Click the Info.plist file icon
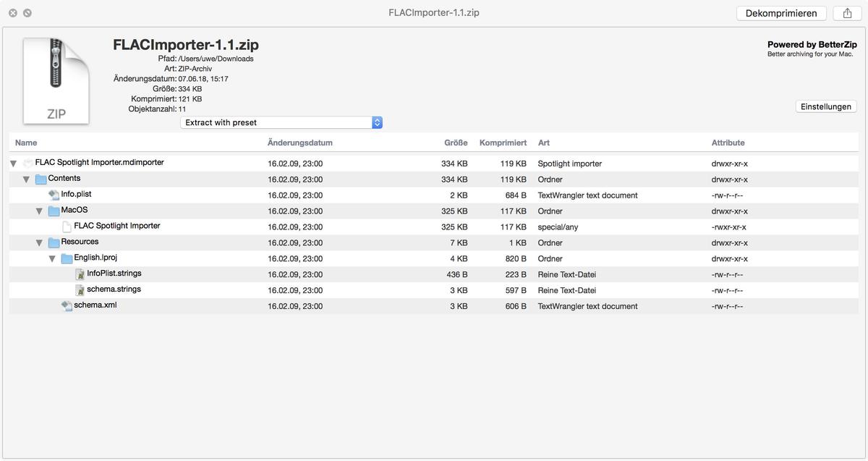The height and width of the screenshot is (461, 868). click(x=54, y=195)
